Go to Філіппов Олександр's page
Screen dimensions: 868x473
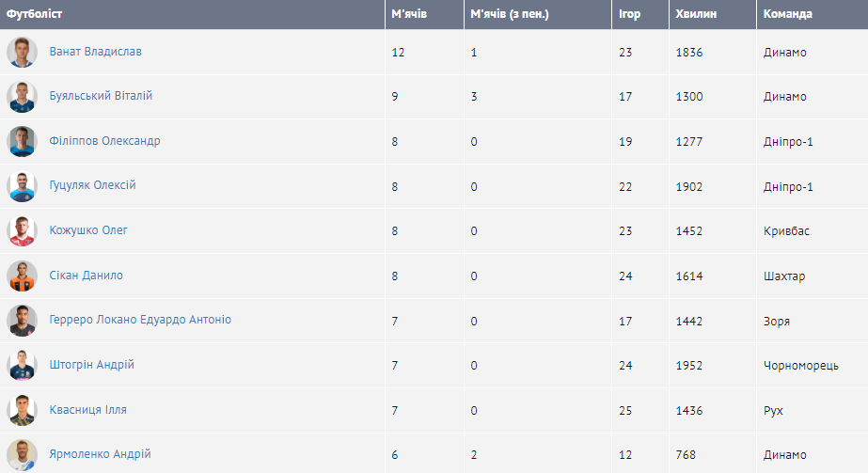(x=104, y=141)
